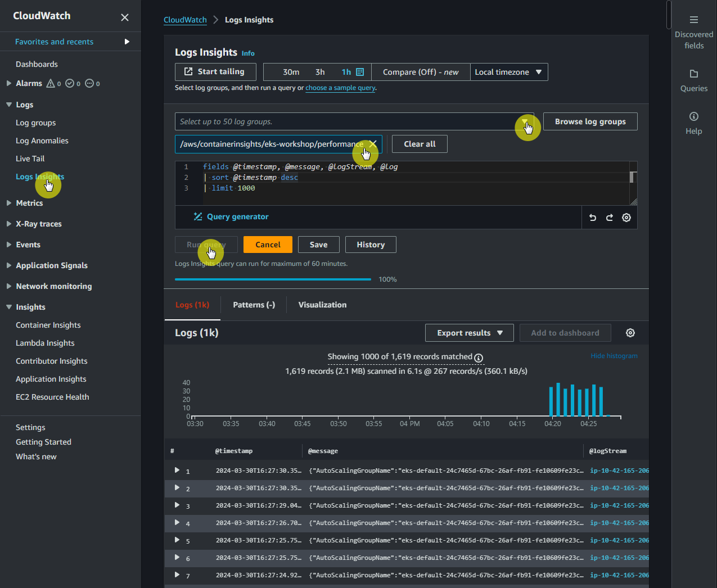Switch to the Patterns tab

point(254,305)
